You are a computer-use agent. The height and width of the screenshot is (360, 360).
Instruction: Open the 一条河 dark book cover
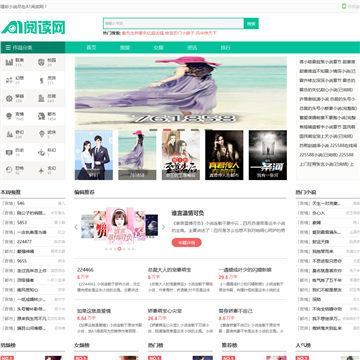[x=268, y=155]
